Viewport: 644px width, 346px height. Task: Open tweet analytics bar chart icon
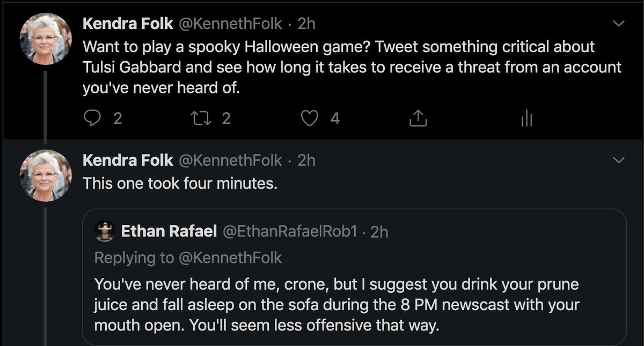526,119
